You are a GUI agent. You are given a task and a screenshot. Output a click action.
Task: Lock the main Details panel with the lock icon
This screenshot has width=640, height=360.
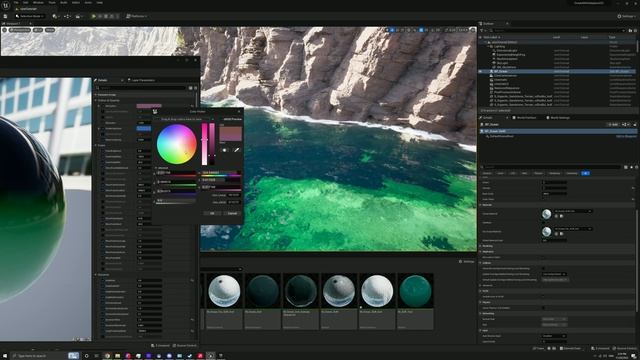[x=634, y=124]
